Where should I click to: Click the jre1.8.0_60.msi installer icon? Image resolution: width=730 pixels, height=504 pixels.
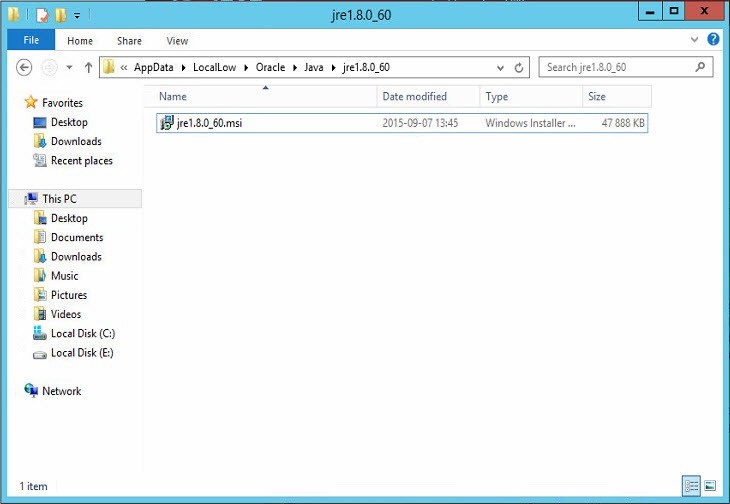167,123
